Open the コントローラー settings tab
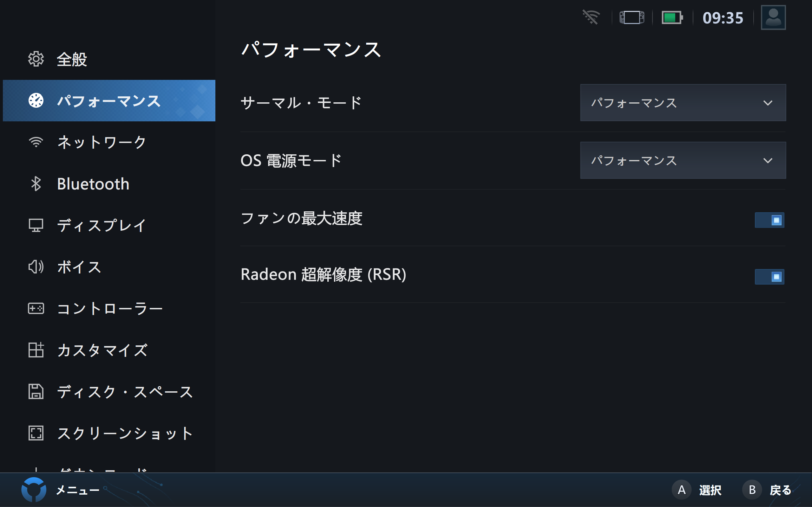This screenshot has width=812, height=507. pyautogui.click(x=109, y=309)
